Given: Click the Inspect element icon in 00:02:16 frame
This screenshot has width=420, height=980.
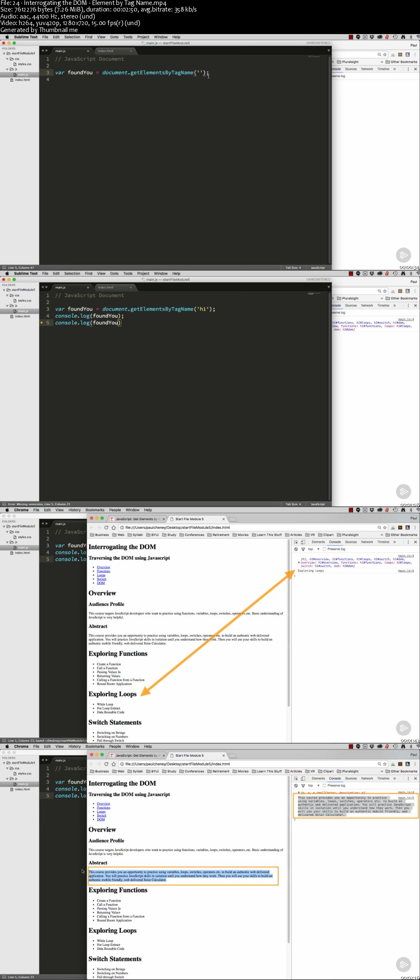Looking at the screenshot, I should pyautogui.click(x=296, y=778).
